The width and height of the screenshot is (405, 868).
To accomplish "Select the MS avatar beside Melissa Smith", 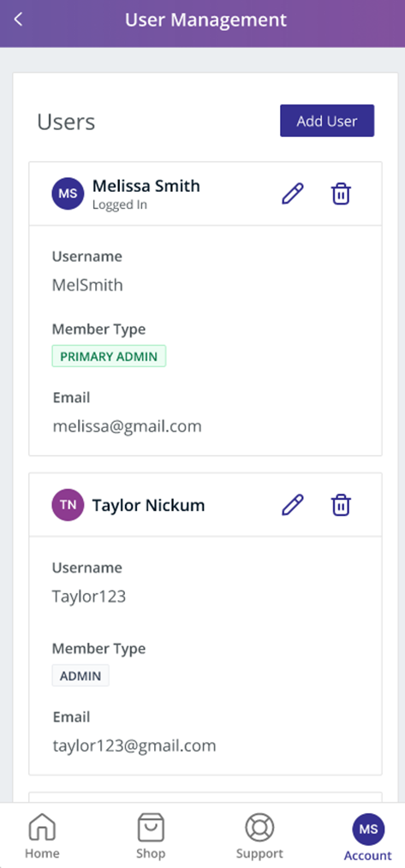I will pos(68,193).
